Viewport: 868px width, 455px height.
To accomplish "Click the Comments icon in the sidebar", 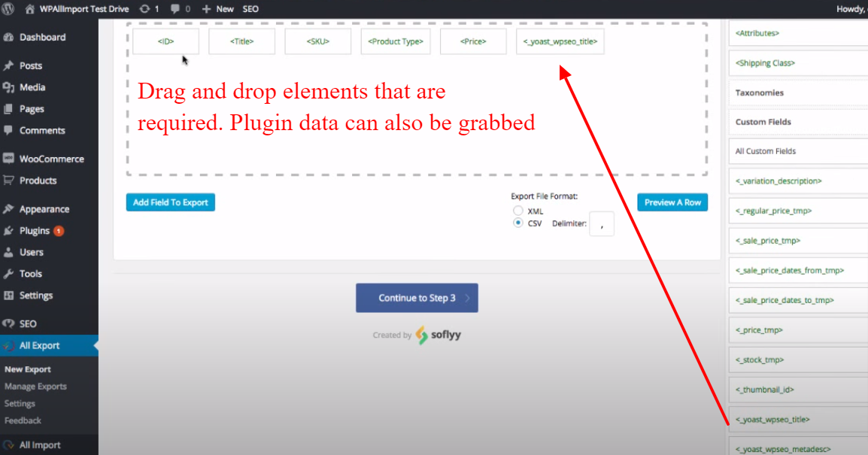I will 8,130.
